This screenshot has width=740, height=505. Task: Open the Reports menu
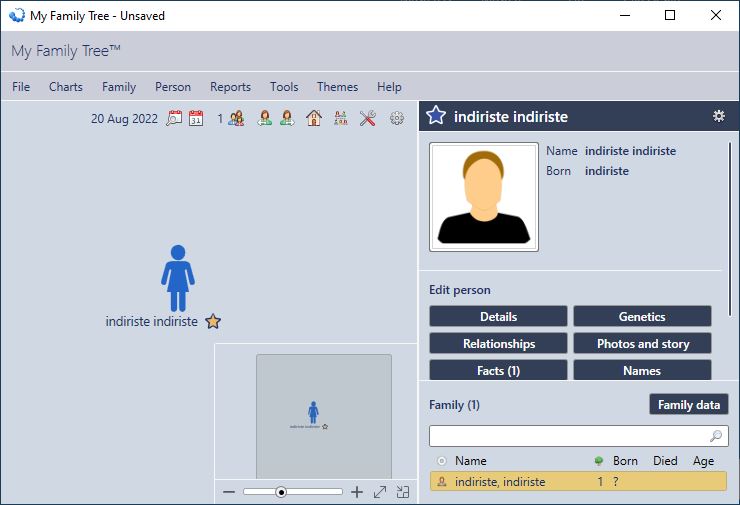230,87
